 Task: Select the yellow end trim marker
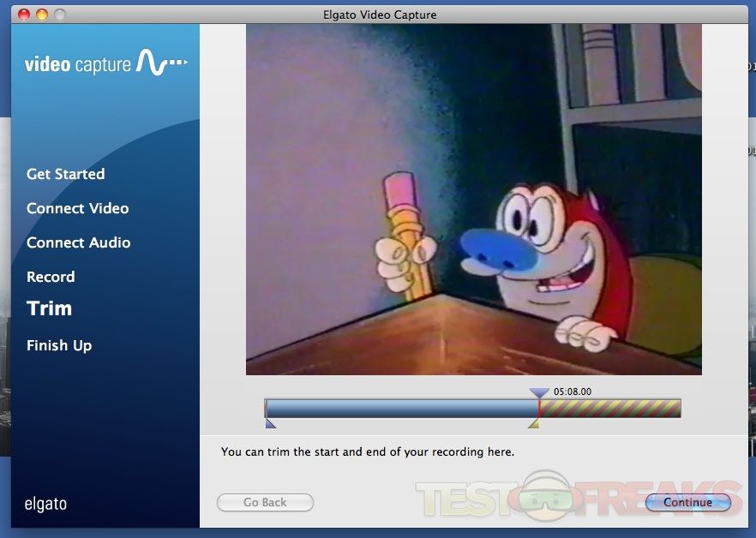[533, 423]
